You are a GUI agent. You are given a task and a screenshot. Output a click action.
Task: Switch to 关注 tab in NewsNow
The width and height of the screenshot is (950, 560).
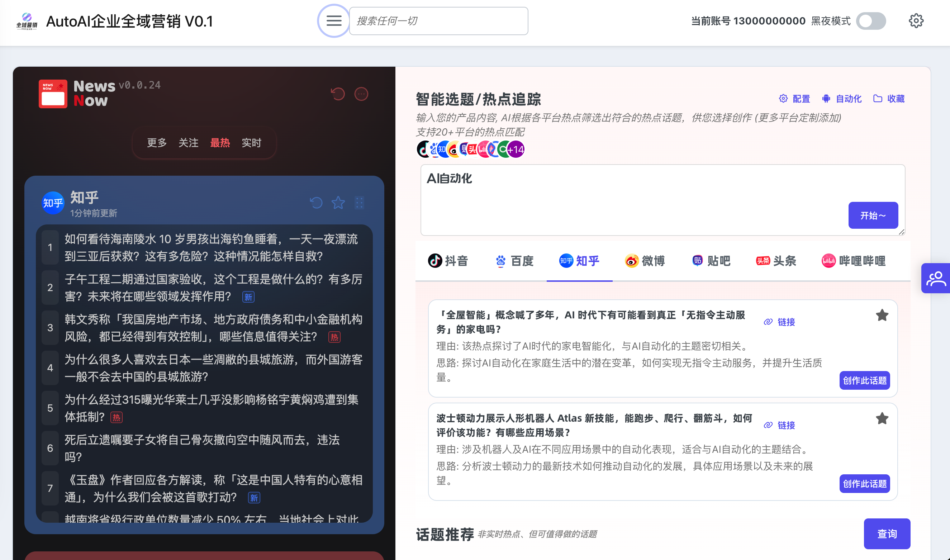click(188, 143)
